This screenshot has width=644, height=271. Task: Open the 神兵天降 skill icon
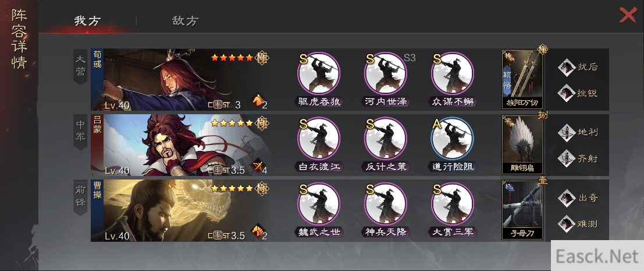pos(386,204)
